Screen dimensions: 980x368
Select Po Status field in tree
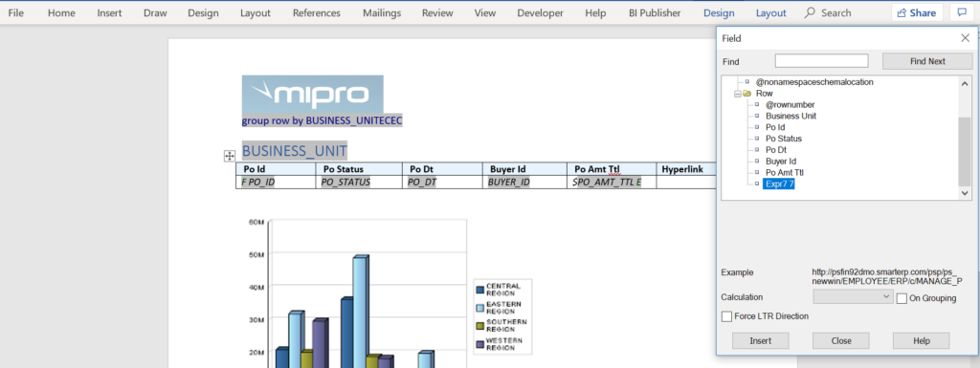coord(784,139)
